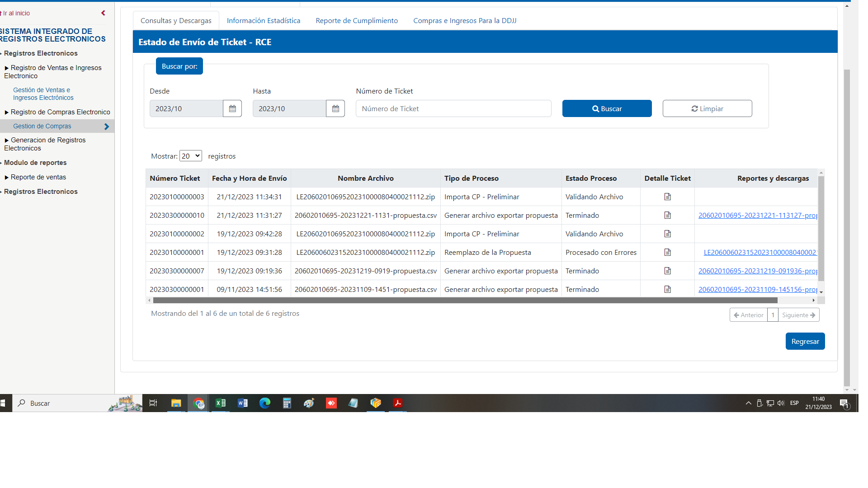
Task: Click the Buscar search button
Action: tap(607, 108)
